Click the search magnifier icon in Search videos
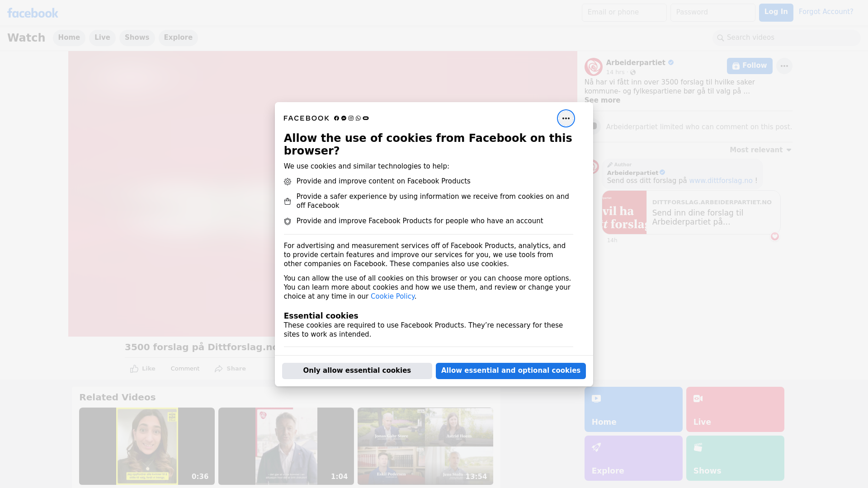The height and width of the screenshot is (488, 868). coord(720,38)
